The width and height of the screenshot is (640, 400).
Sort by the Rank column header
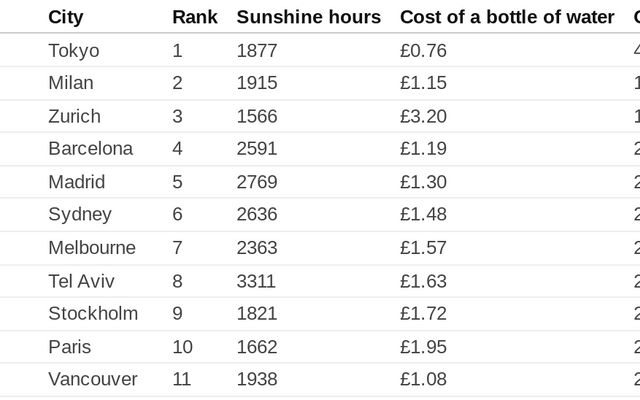(194, 17)
